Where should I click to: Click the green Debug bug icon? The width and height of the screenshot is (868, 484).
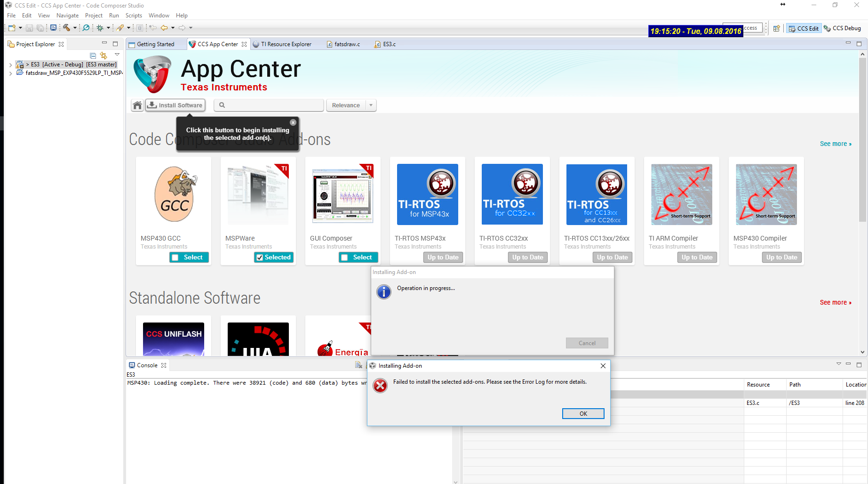[100, 28]
